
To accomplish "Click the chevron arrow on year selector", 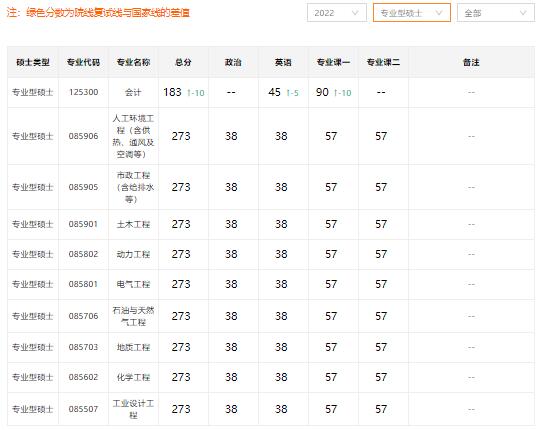I will 355,13.
